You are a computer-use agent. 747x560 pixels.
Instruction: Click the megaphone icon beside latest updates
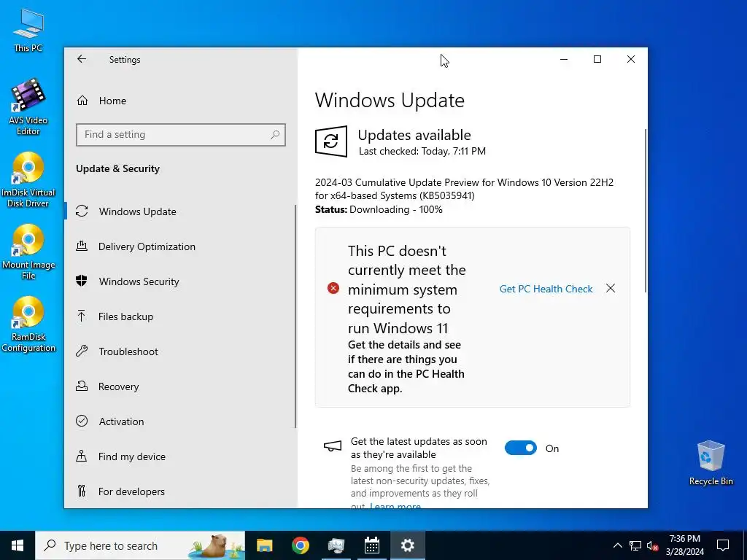point(333,447)
